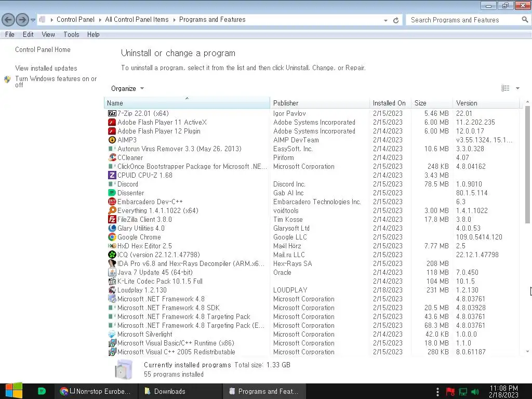Select the 7-Zip 22.01 program icon
Viewport: 532px width, 399px height.
point(112,113)
